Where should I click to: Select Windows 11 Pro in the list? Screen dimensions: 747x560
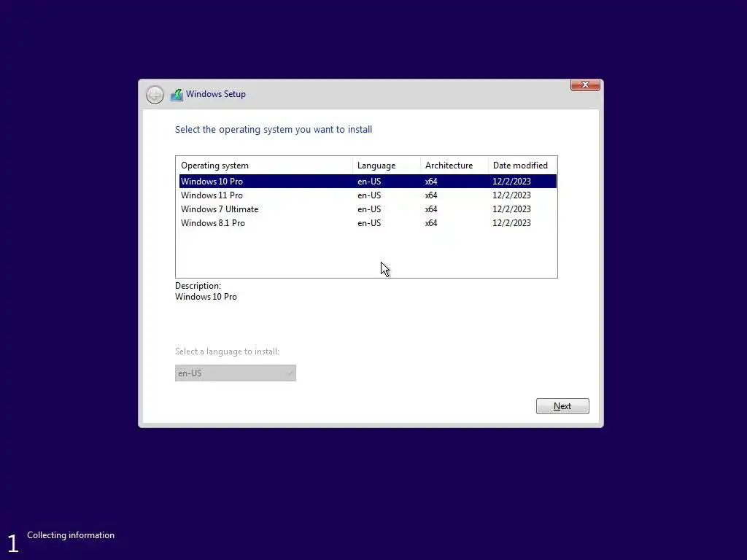coord(368,195)
